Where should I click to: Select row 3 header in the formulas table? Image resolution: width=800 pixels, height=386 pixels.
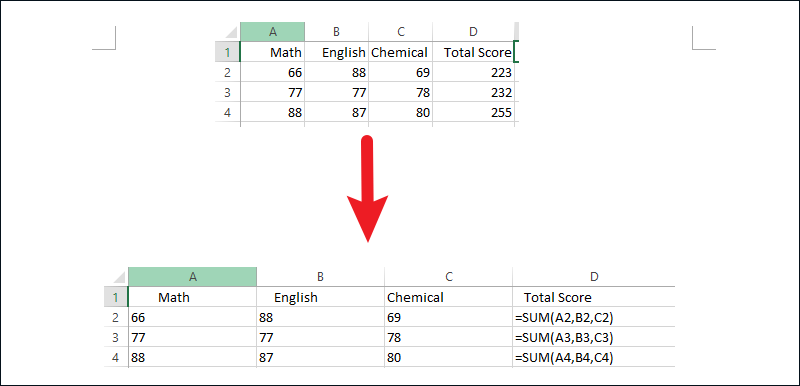(116, 338)
